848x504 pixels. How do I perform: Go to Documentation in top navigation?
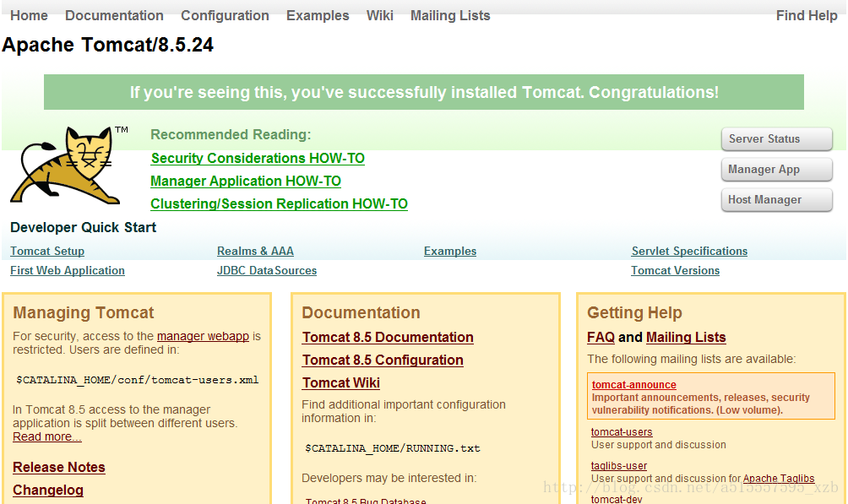(x=114, y=16)
